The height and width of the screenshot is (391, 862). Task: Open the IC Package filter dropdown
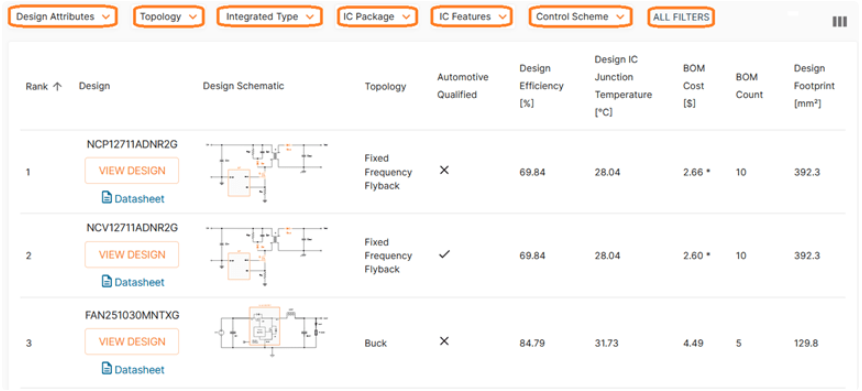(x=377, y=16)
